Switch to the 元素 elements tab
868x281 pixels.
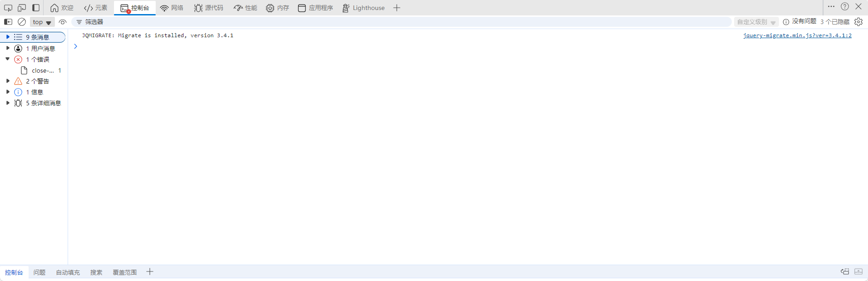(x=96, y=8)
